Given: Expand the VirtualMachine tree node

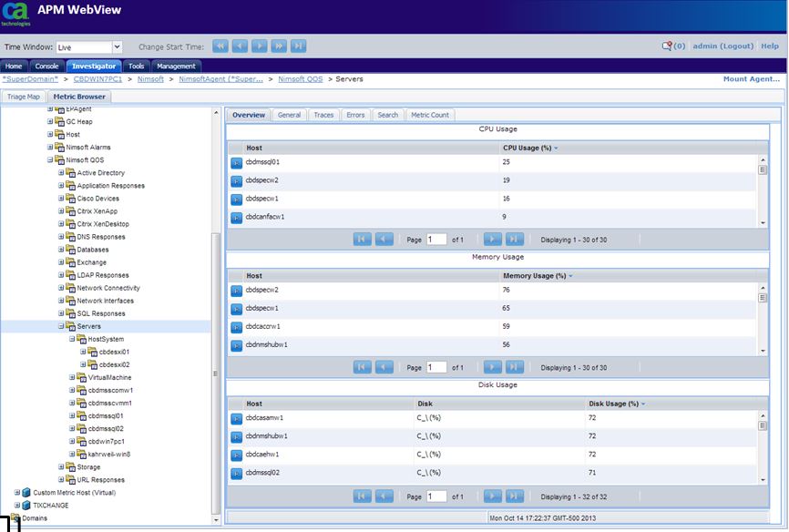Looking at the screenshot, I should click(72, 377).
